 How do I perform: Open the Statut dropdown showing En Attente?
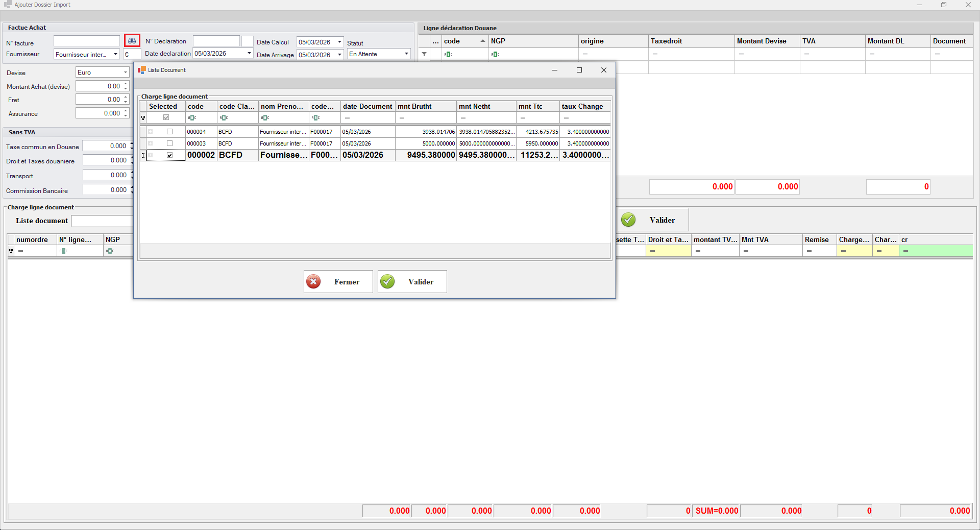pyautogui.click(x=406, y=54)
